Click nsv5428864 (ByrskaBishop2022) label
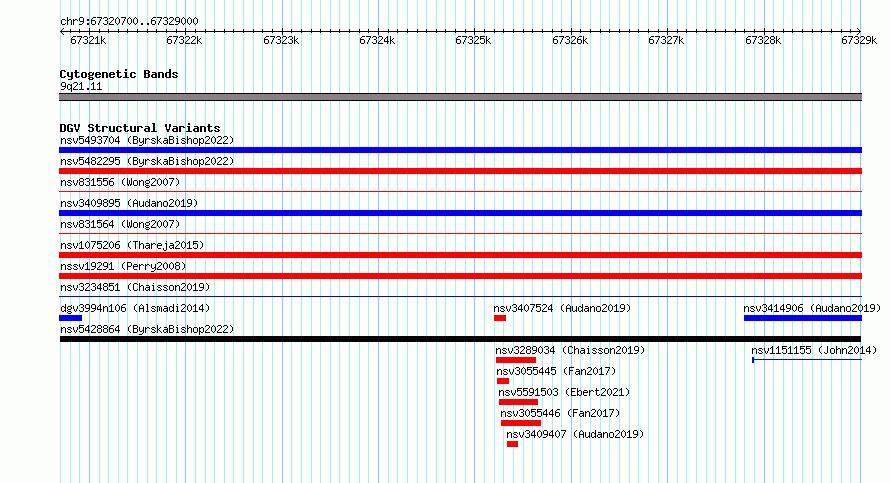890x483 pixels. [x=147, y=329]
